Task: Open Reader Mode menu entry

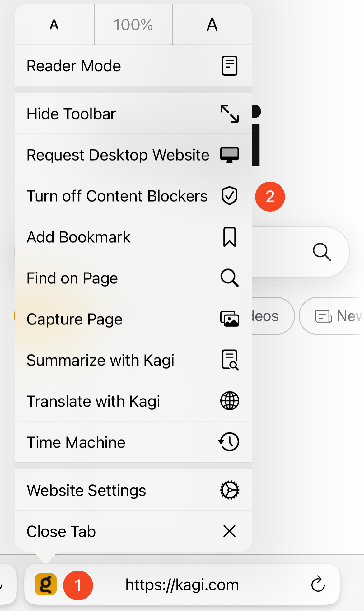Action: coord(133,66)
